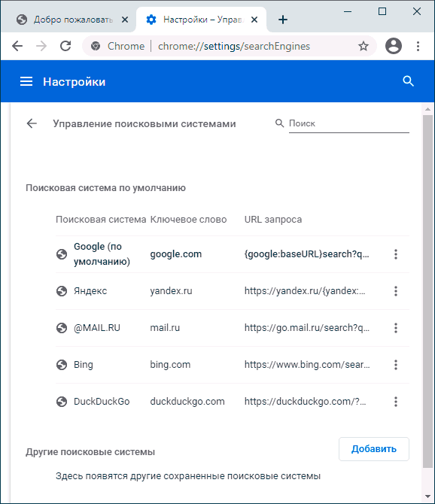Click the magnifier icon beside the Поиск field
The width and height of the screenshot is (435, 504).
click(x=279, y=123)
